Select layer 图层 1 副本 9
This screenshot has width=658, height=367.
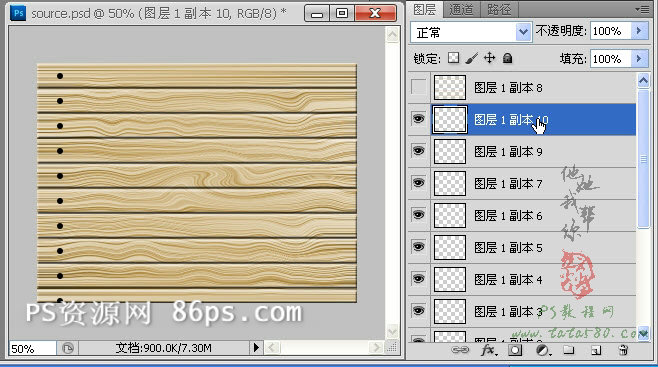533,151
